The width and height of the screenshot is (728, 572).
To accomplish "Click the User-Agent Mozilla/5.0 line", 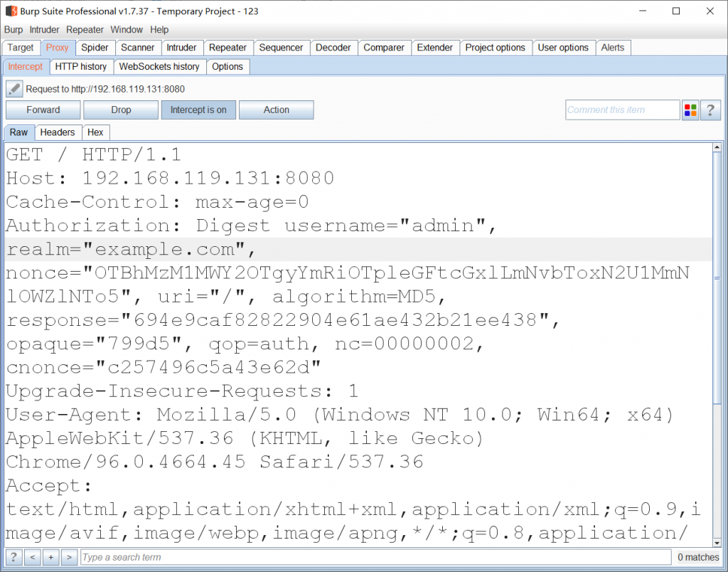I will coord(340,415).
